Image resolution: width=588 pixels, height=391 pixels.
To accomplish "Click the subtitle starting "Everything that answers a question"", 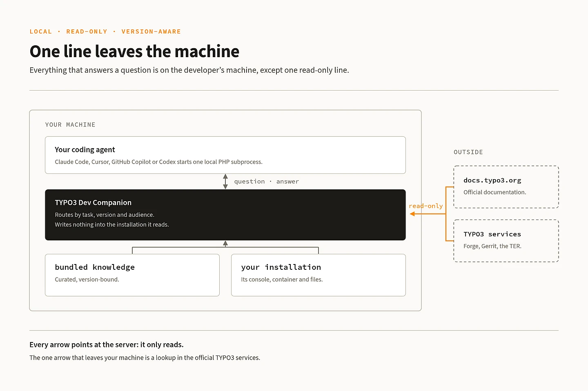I will [189, 70].
